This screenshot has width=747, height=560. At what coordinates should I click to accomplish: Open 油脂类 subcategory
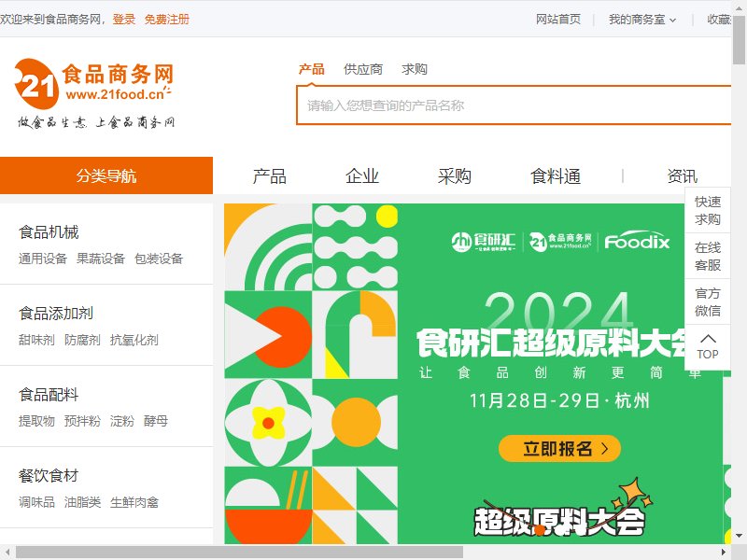point(82,502)
